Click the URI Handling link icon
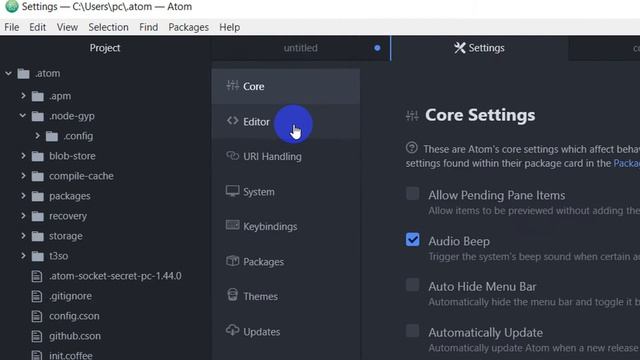640x360 pixels. coord(233,156)
